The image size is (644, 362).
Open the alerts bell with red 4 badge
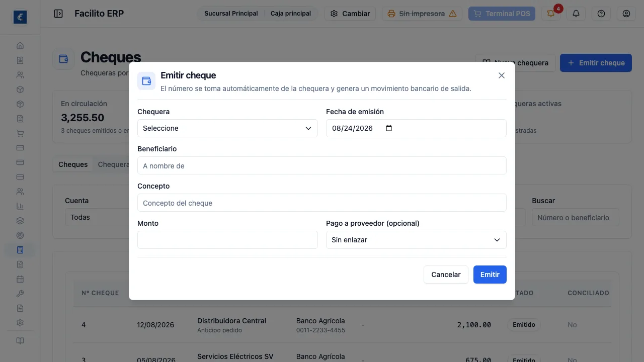click(551, 14)
